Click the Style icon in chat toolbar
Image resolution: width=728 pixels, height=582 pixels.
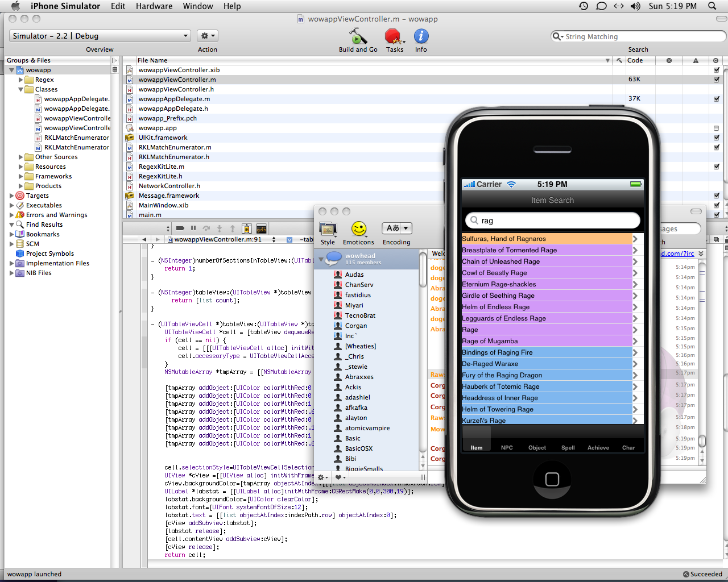(x=328, y=228)
